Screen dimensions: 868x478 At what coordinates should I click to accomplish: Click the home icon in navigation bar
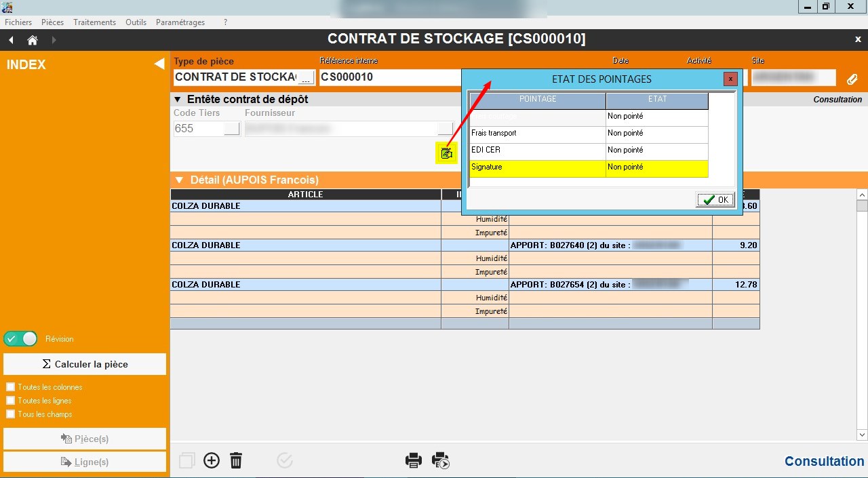point(32,40)
